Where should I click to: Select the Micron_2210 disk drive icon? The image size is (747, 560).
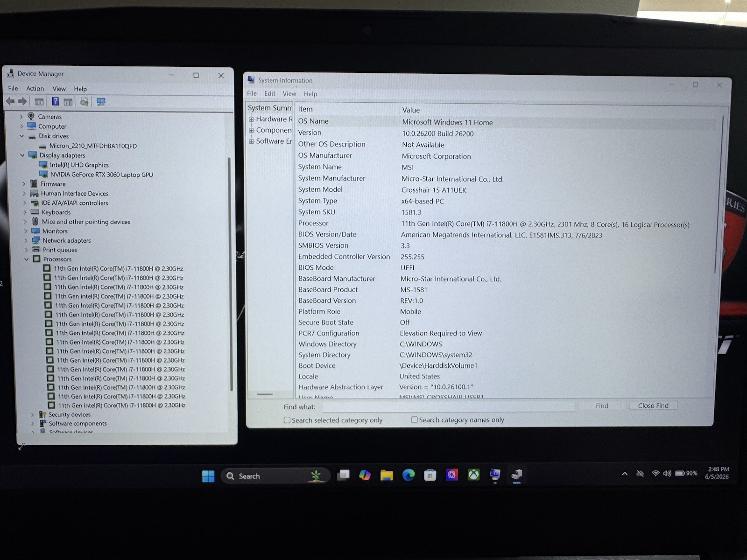(x=43, y=146)
